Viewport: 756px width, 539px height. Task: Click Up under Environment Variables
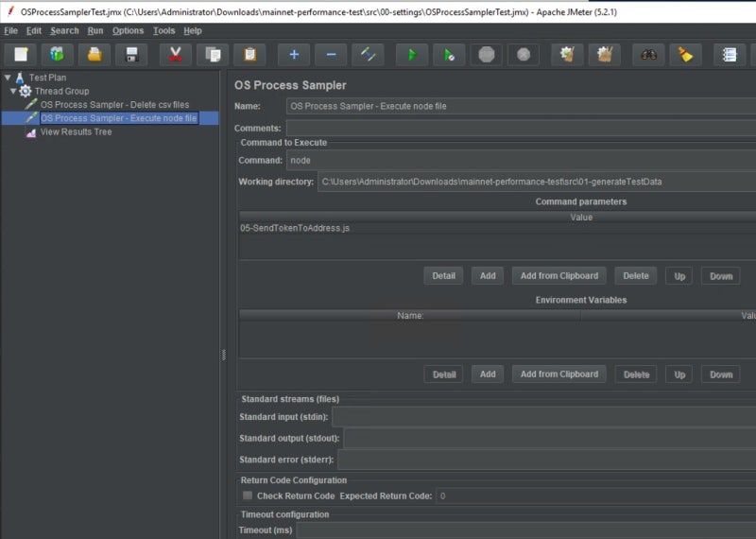pyautogui.click(x=679, y=374)
